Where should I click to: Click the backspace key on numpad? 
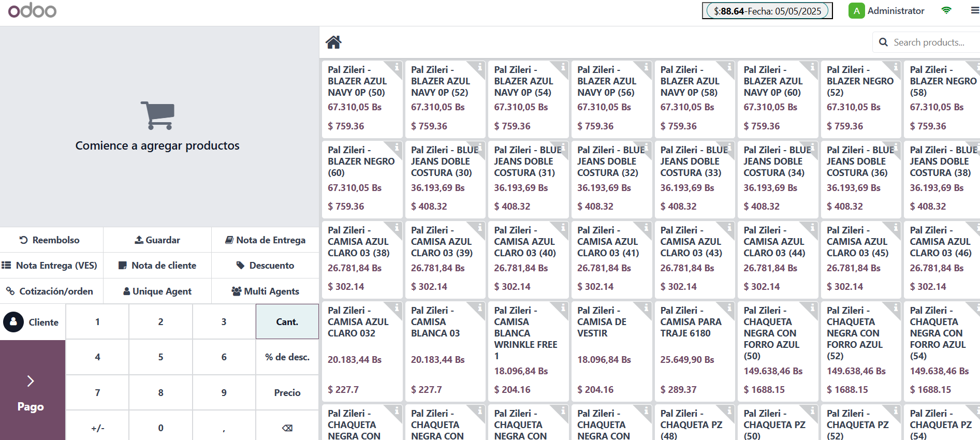tap(287, 428)
